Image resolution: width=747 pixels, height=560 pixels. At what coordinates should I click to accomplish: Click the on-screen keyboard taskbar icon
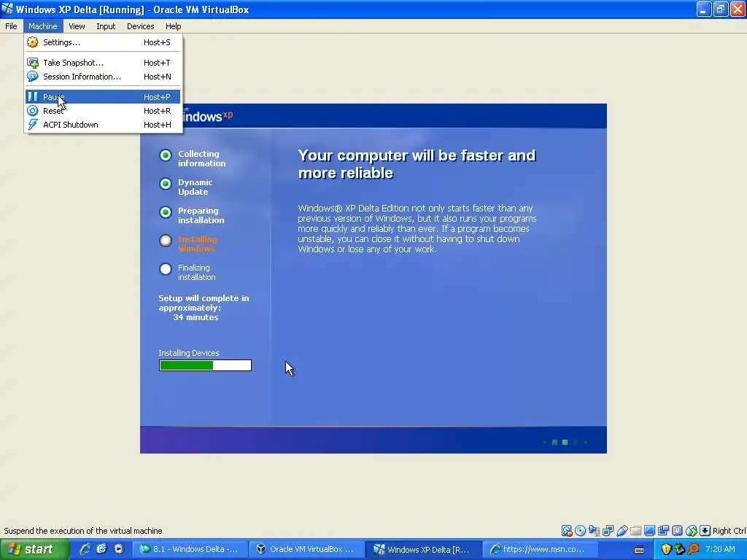click(639, 550)
